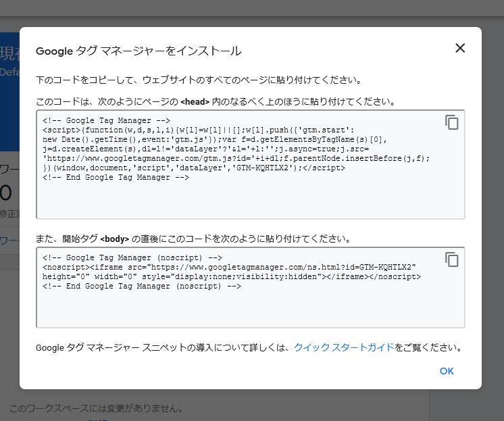504x421 pixels.
Task: Click 'このワークスペースには変更がありません。' in background page
Action: [96, 408]
